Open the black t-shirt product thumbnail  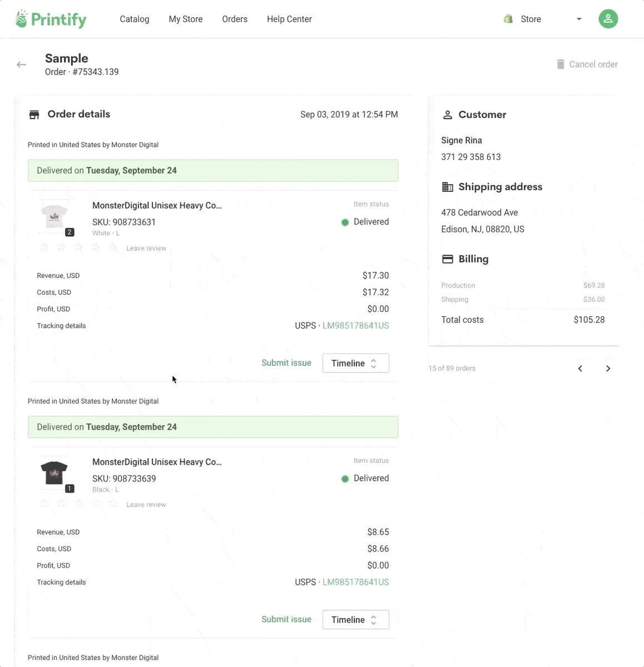pos(54,473)
